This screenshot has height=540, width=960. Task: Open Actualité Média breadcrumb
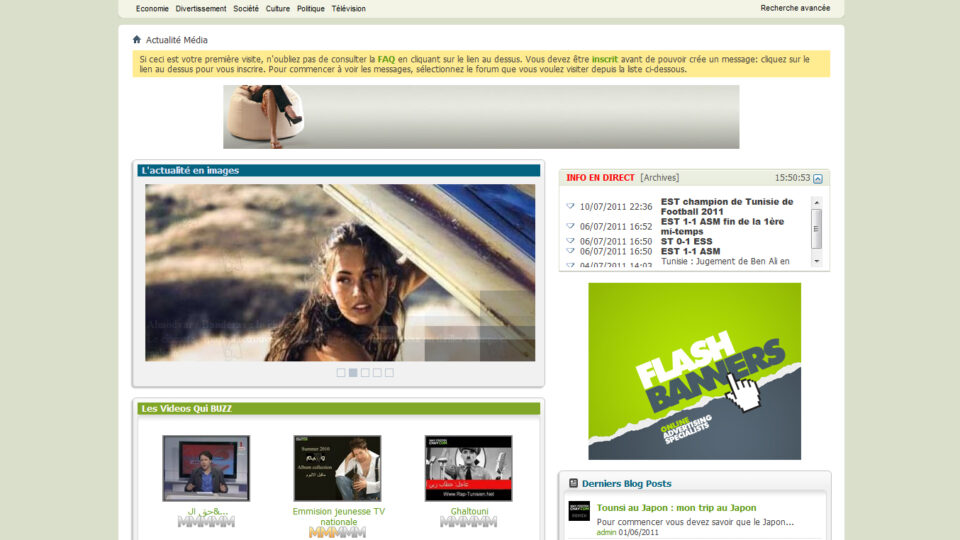(176, 40)
